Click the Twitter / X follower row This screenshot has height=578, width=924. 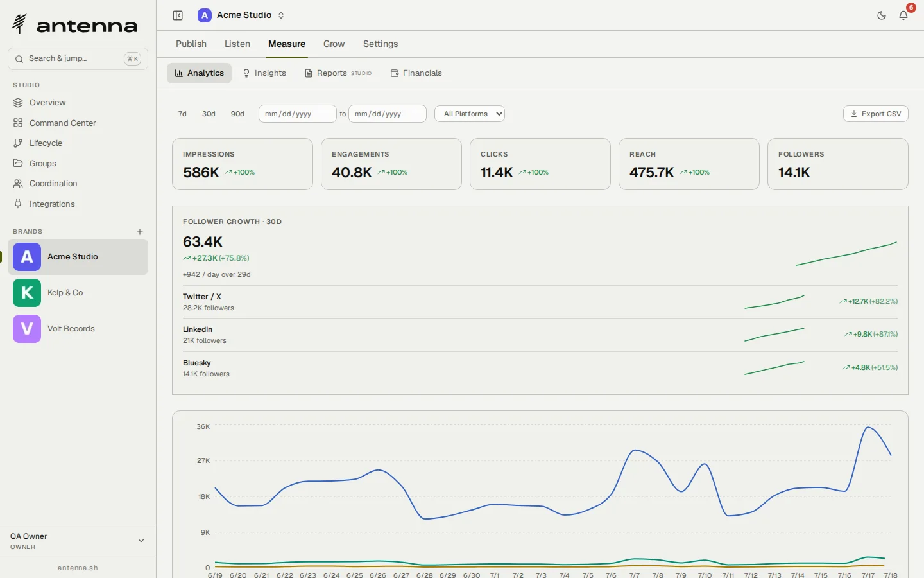coord(540,302)
